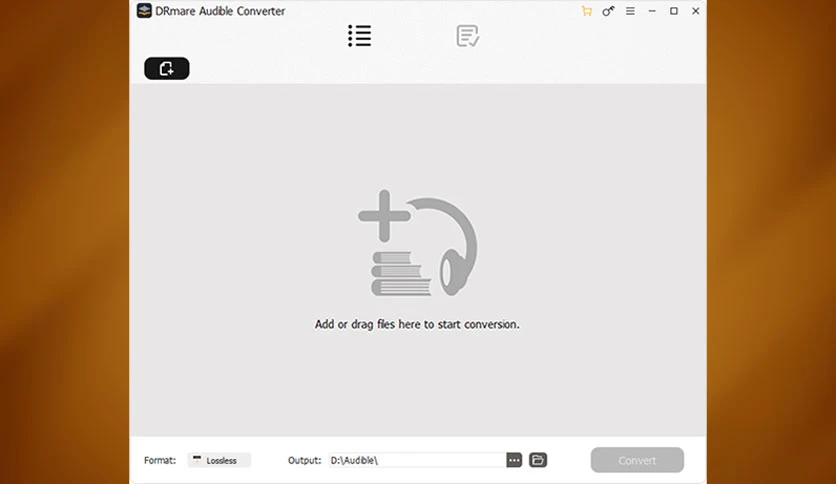Open the hamburger menu
This screenshot has width=836, height=484.
tap(630, 11)
